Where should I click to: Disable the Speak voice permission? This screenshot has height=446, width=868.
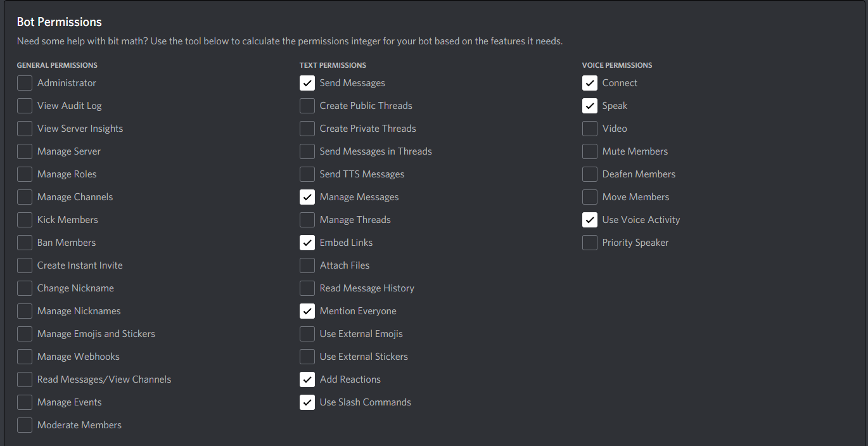point(589,105)
